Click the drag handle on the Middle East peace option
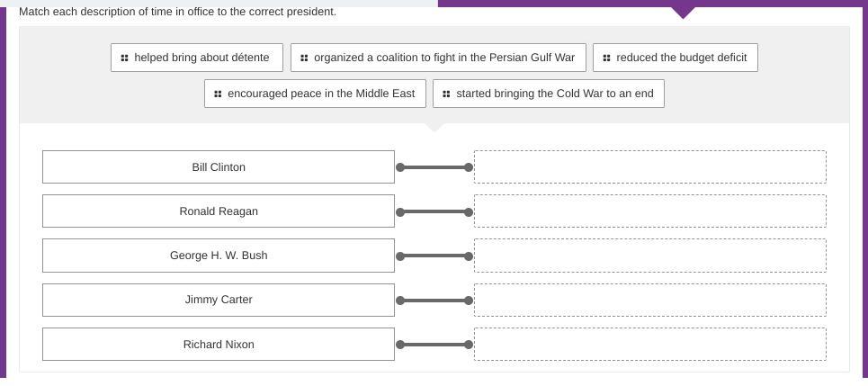 [218, 94]
